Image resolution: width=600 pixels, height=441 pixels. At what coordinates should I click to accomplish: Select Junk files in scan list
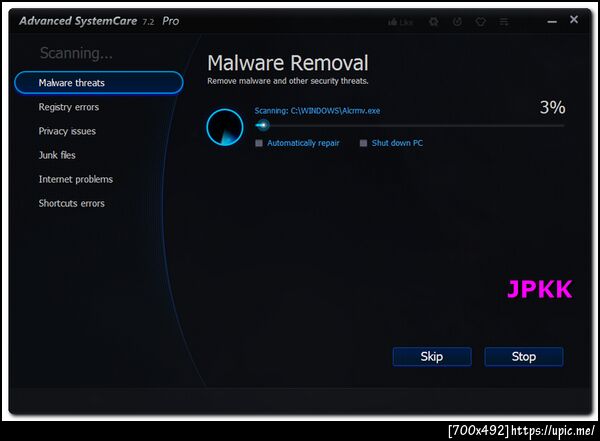coord(57,155)
